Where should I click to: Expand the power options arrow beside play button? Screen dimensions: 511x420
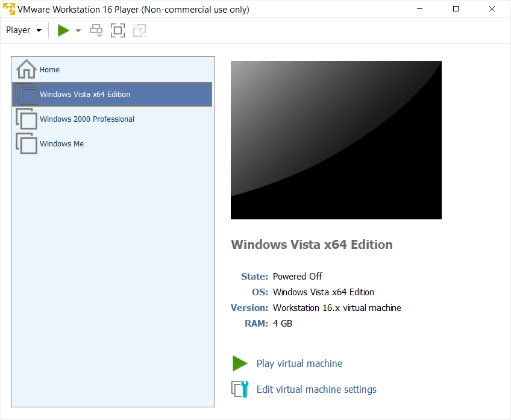(78, 30)
